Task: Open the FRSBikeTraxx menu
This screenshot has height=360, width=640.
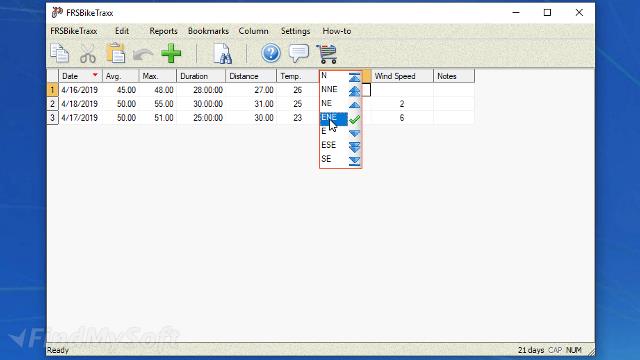Action: point(74,31)
